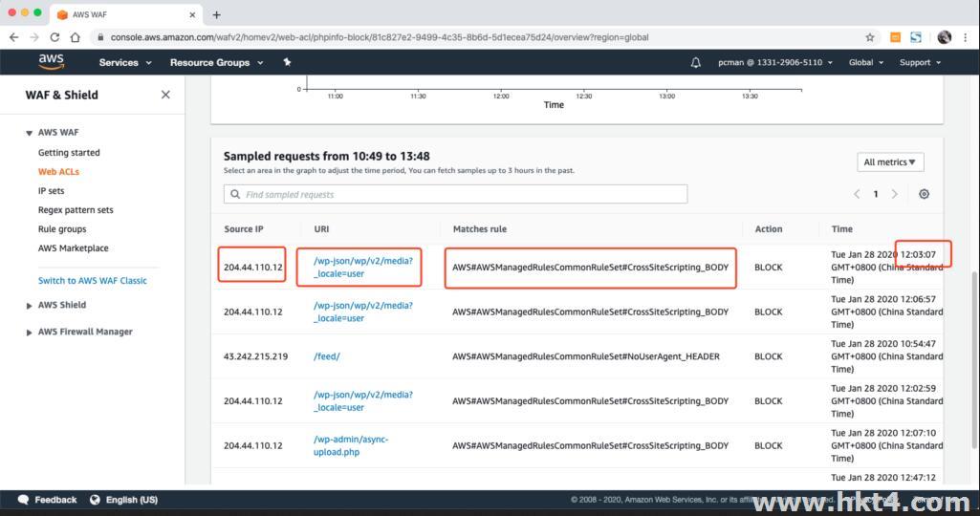Select the 10:54:47 timestamp cell
980x516 pixels.
click(887, 356)
